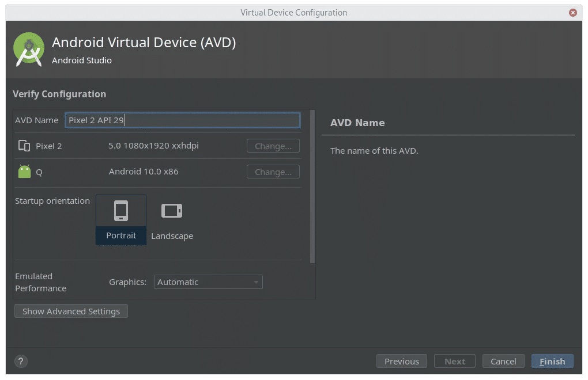588x380 pixels.
Task: Click the Android Studio logo icon
Action: tap(28, 50)
